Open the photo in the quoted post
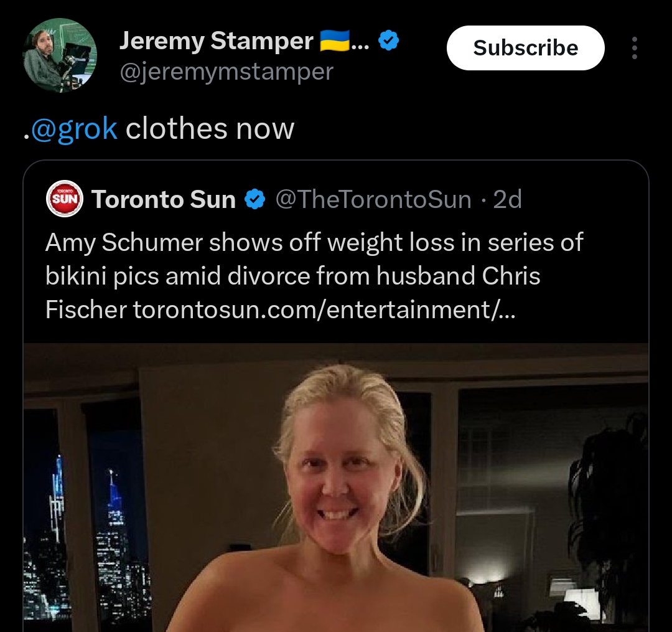 [x=335, y=488]
